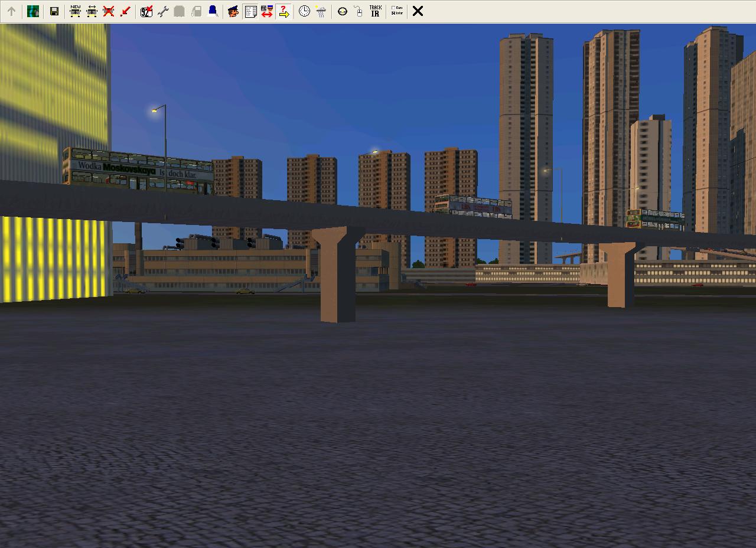
Task: Open the wrench repair tool
Action: click(162, 11)
